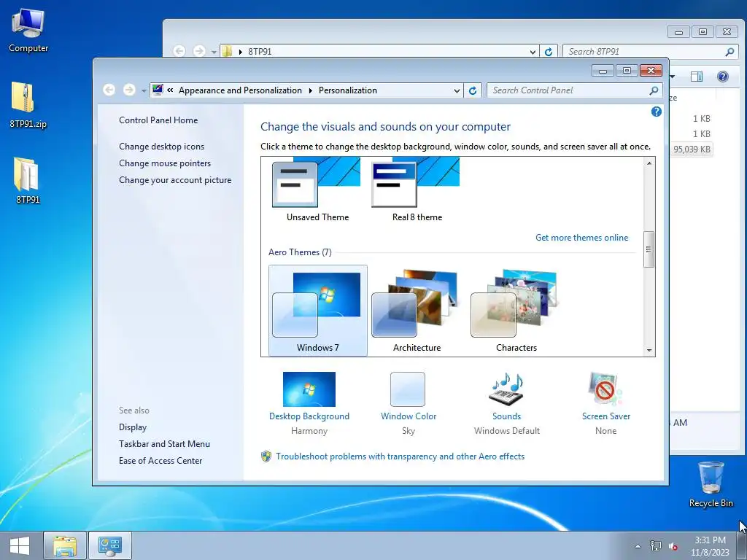Open the Display link
This screenshot has width=747, height=560.
pos(133,427)
